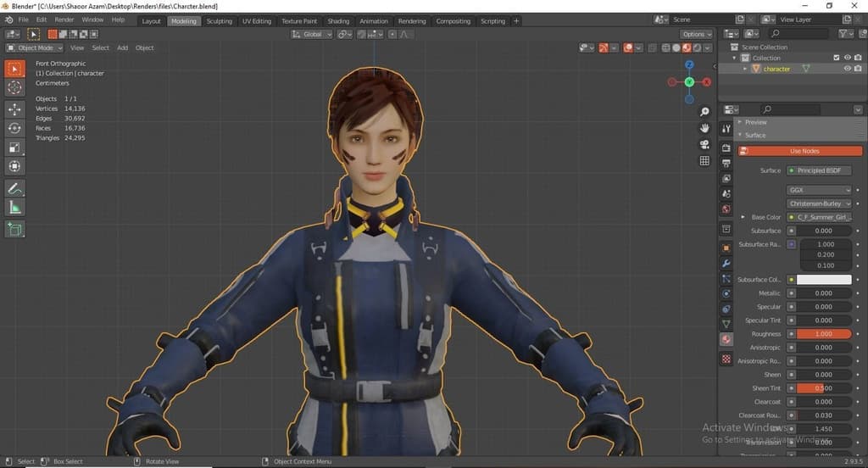Open the Render menu
Viewport: 868px width, 468px height.
64,19
